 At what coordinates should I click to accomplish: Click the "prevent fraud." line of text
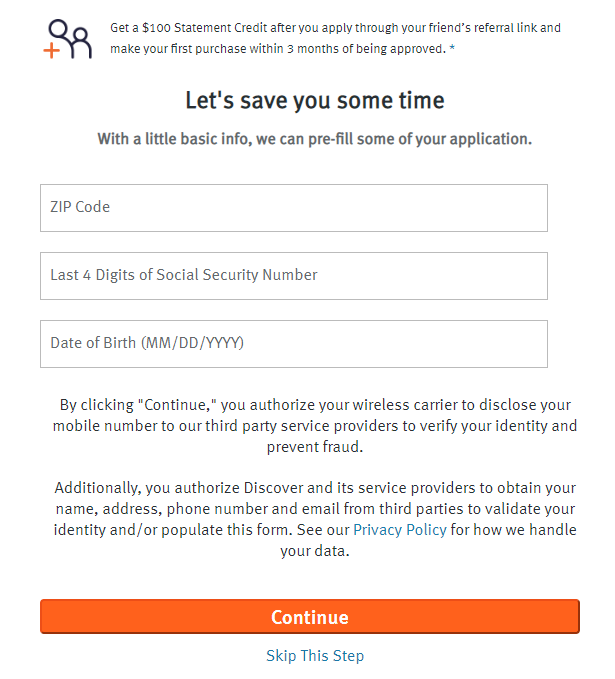(x=315, y=446)
